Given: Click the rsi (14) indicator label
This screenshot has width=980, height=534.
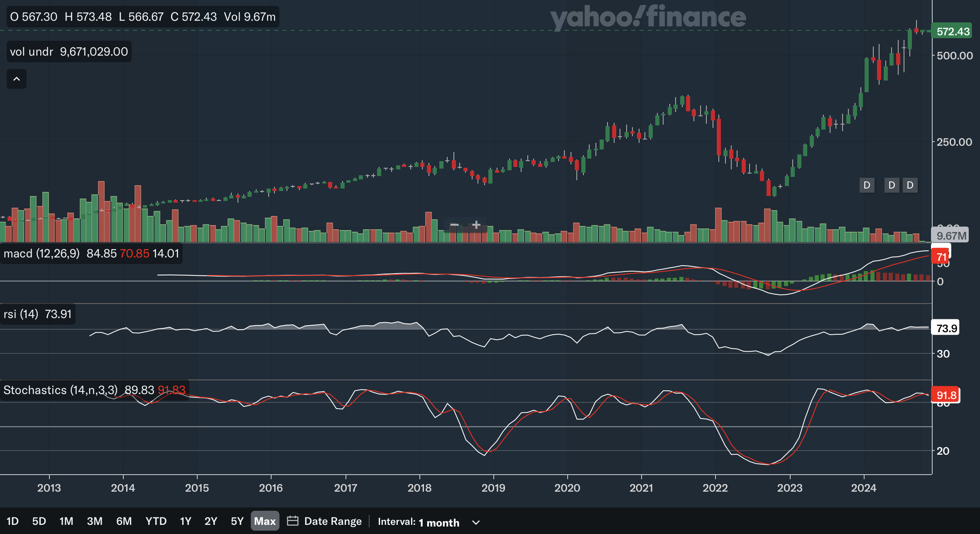Looking at the screenshot, I should pyautogui.click(x=21, y=314).
